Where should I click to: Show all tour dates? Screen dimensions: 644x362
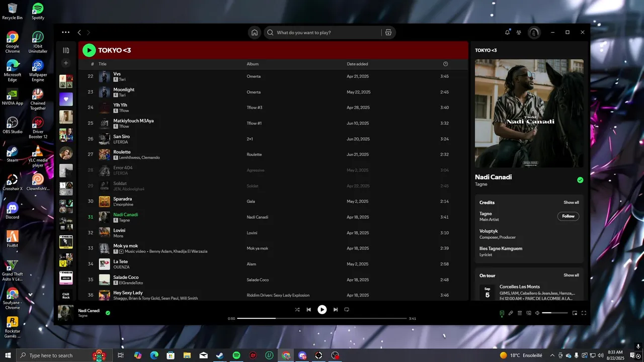[x=571, y=275]
